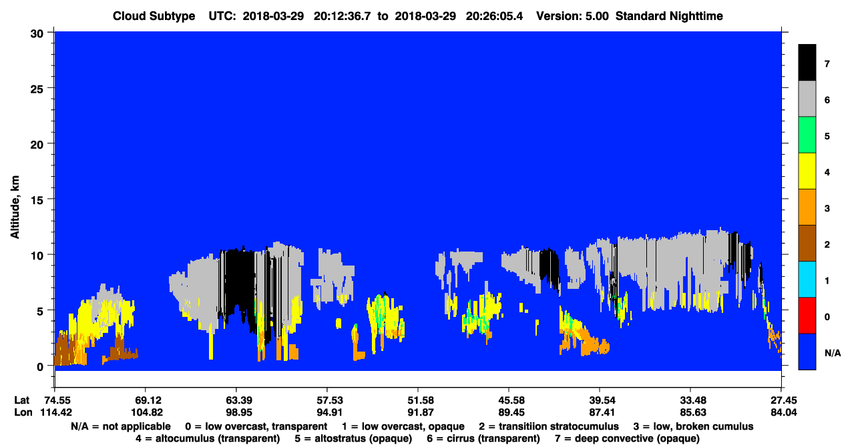Click latitude value 63.39

pos(236,400)
